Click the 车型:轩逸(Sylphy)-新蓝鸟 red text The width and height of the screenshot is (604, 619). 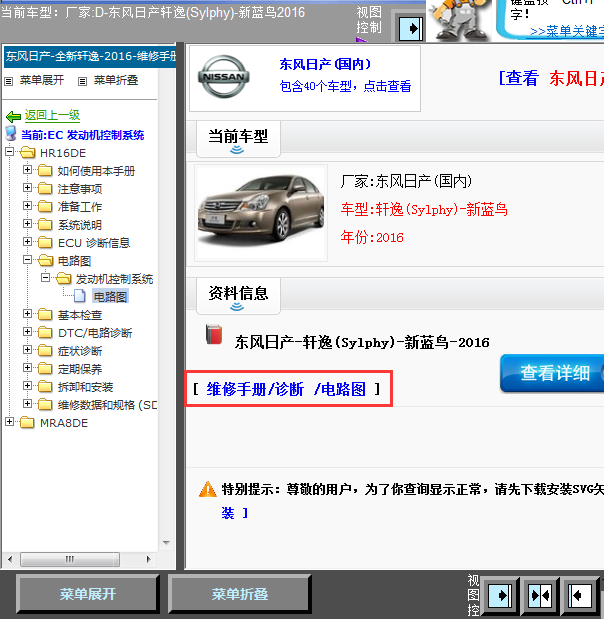point(424,209)
